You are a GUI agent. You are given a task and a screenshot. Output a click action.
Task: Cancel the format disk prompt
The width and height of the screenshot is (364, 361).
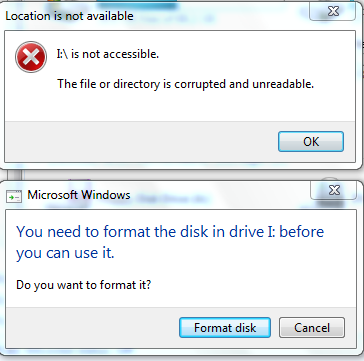tap(312, 327)
